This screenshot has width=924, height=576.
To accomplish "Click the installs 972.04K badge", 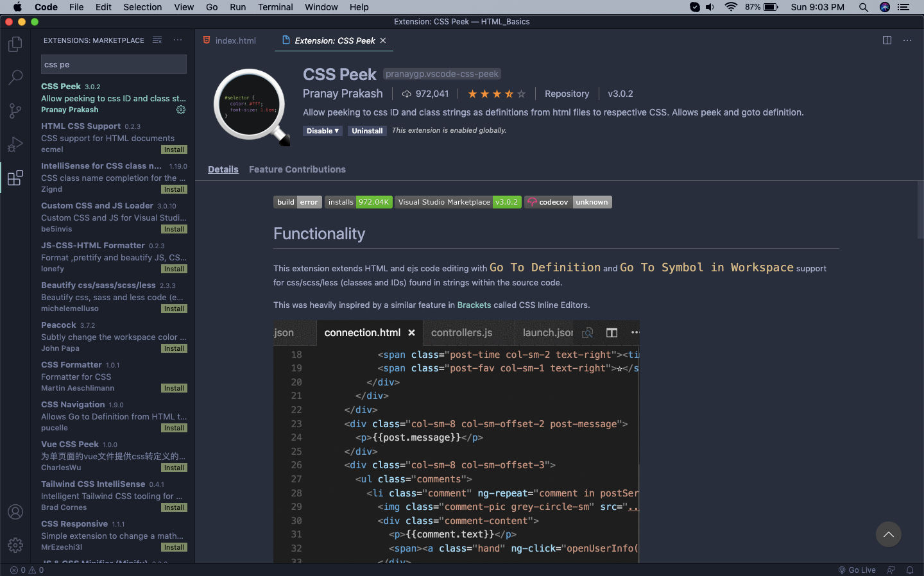I will click(x=358, y=202).
